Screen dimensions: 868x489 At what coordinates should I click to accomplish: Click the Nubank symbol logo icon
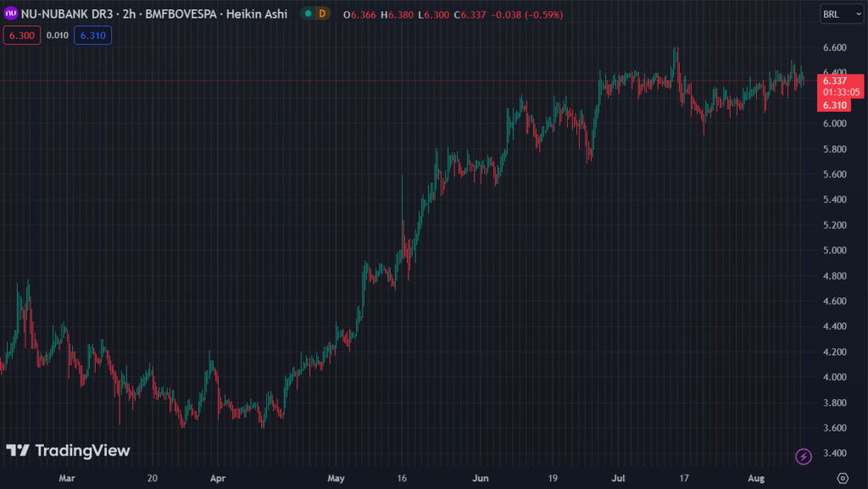[10, 14]
